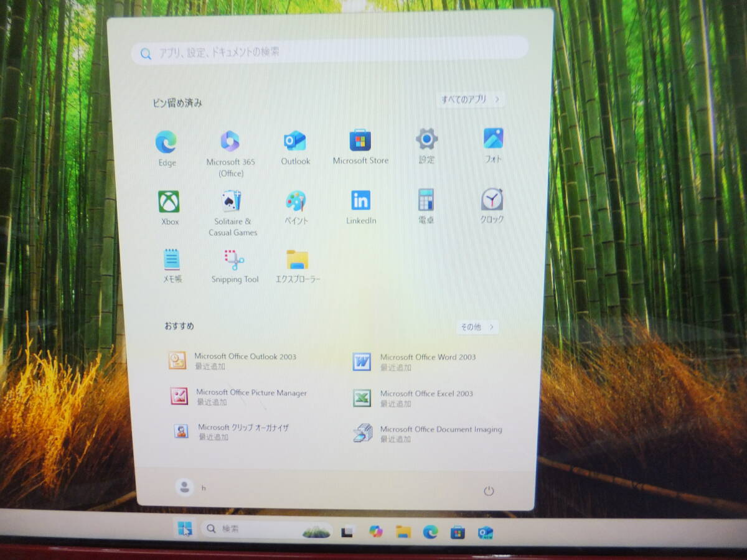747x560 pixels.
Task: Click the Start menu search field
Action: [330, 52]
